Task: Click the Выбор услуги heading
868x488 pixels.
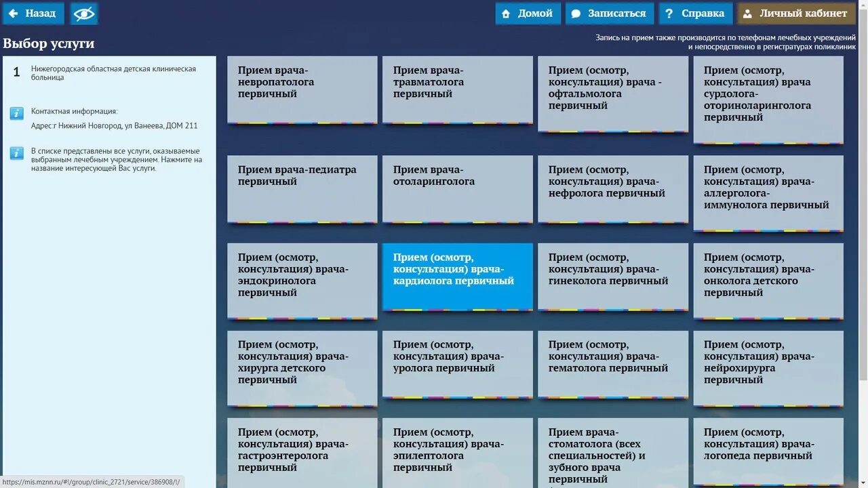Action: click(x=49, y=43)
